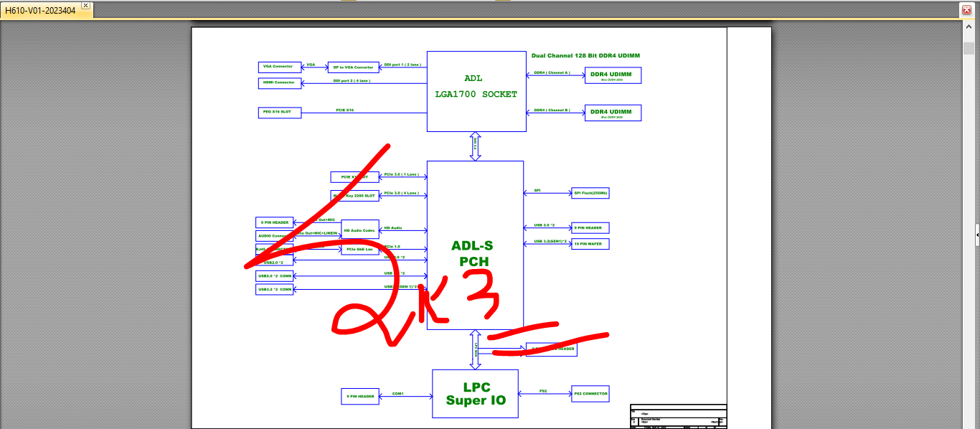This screenshot has height=429, width=980.
Task: Click the red close icon at top right
Action: (966, 9)
